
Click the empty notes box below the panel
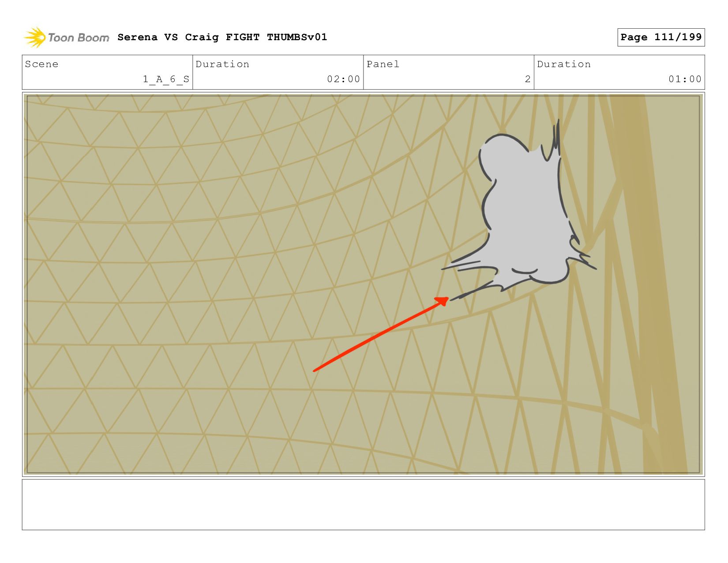coord(363,505)
